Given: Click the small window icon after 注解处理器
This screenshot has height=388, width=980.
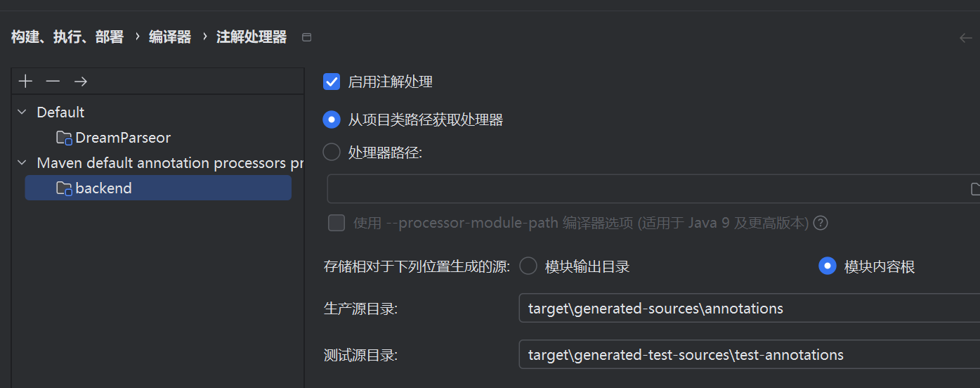Looking at the screenshot, I should [306, 37].
